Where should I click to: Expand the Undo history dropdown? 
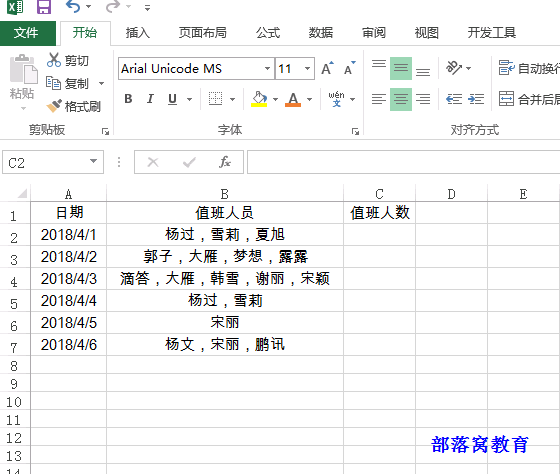[89, 6]
